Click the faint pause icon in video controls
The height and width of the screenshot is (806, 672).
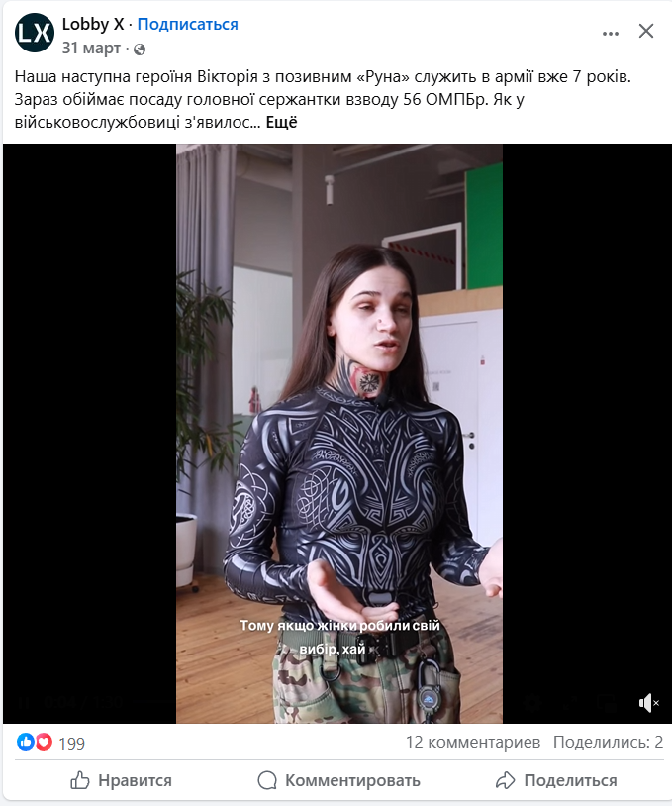coord(22,703)
